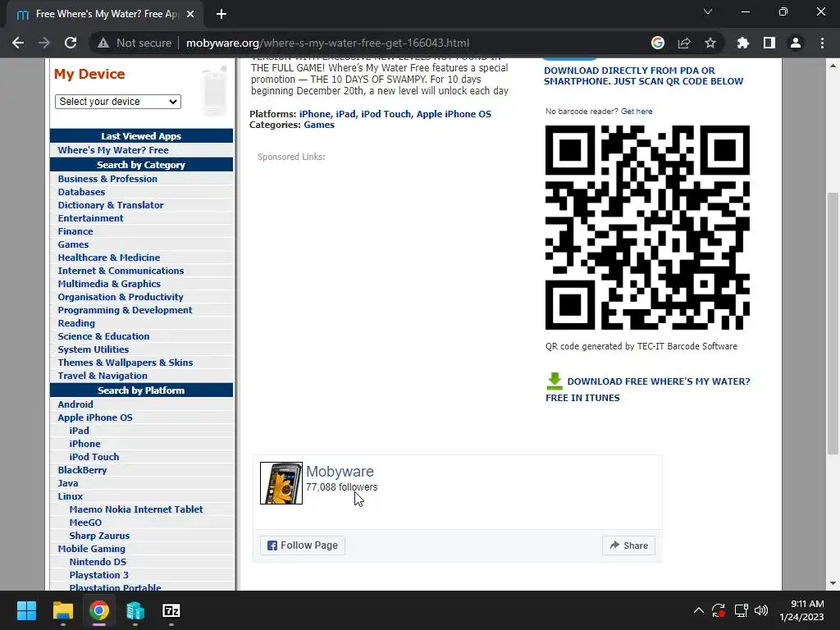Open Dictionary & Translator category

coord(111,205)
